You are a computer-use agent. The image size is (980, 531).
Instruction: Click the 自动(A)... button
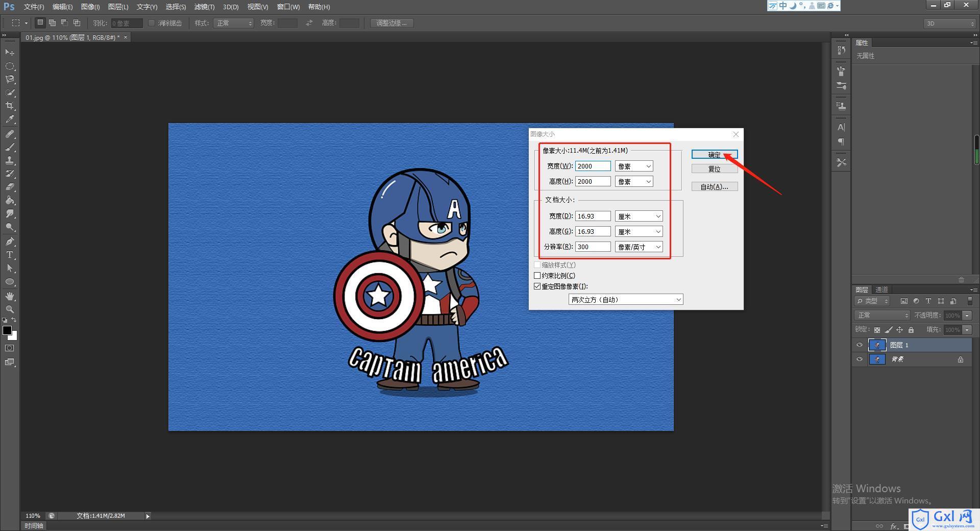(x=715, y=187)
